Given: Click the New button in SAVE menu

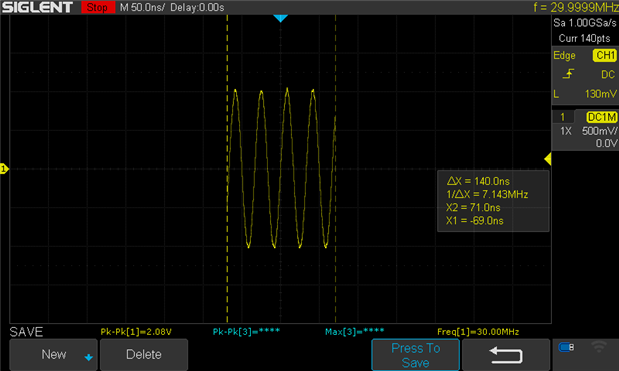Looking at the screenshot, I should point(53,354).
